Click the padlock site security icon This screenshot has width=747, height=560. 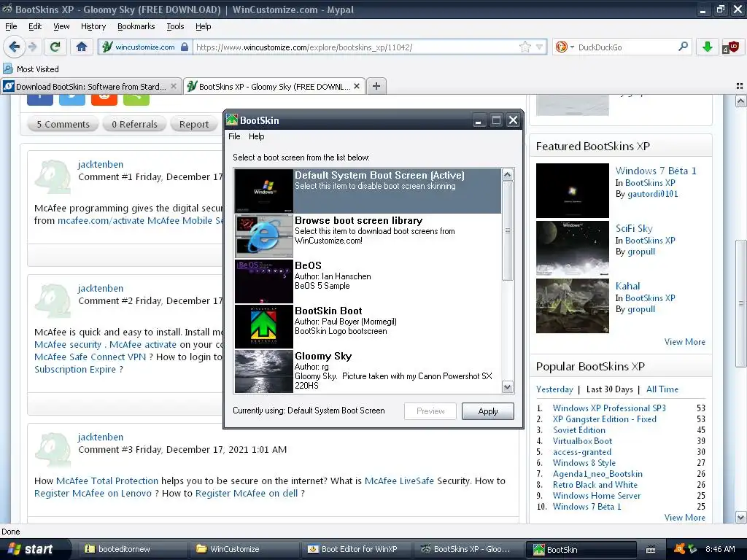pos(185,47)
